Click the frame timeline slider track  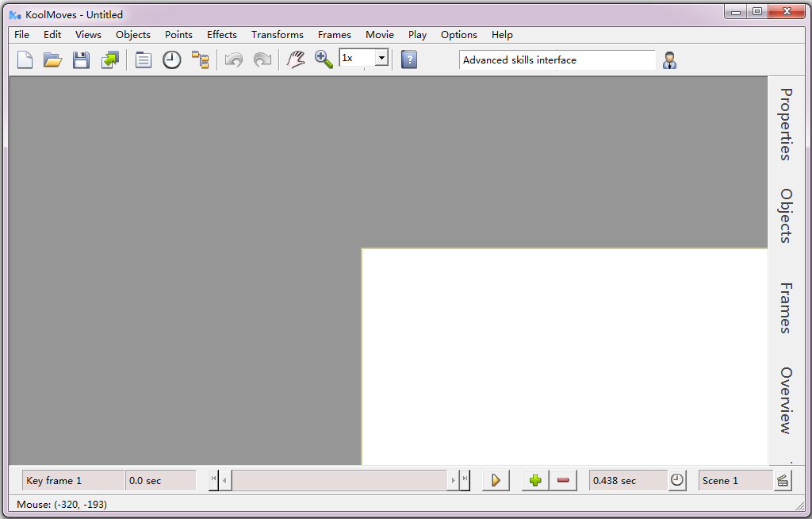click(x=339, y=481)
